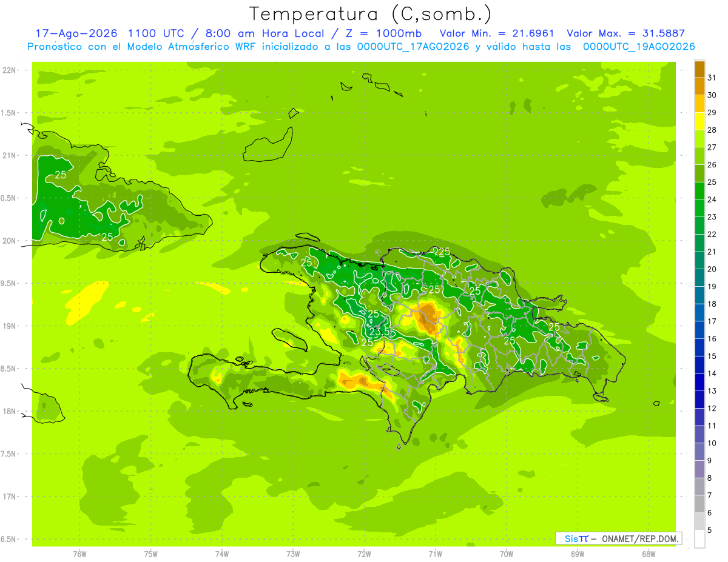Click the colorbar swatch between 24 and 25
Screen dimensions: 728x562
[699, 190]
